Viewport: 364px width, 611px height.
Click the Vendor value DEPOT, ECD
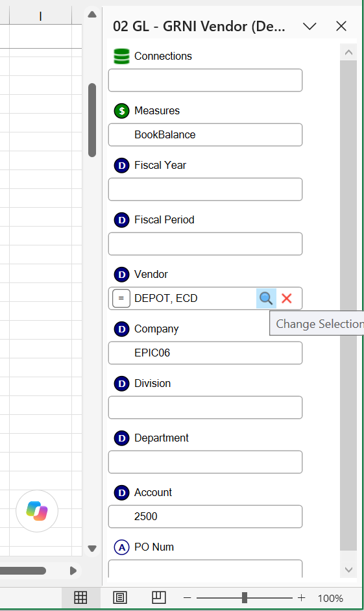tap(166, 299)
